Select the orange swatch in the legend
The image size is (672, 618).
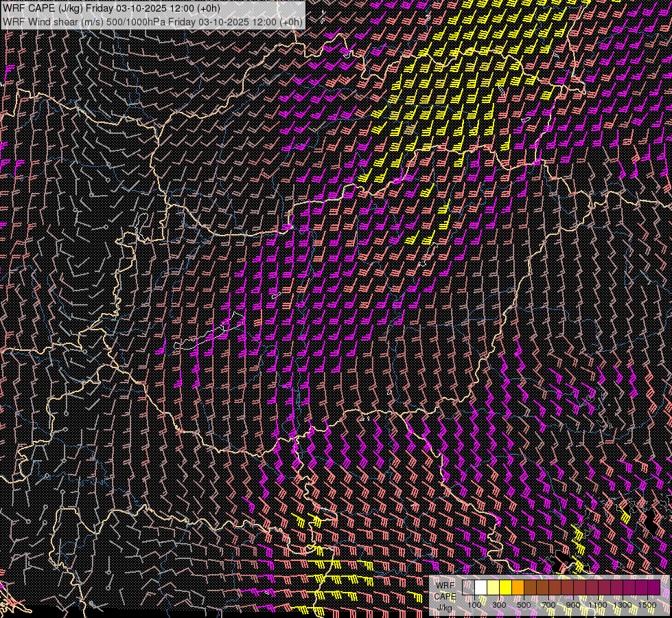tap(518, 587)
